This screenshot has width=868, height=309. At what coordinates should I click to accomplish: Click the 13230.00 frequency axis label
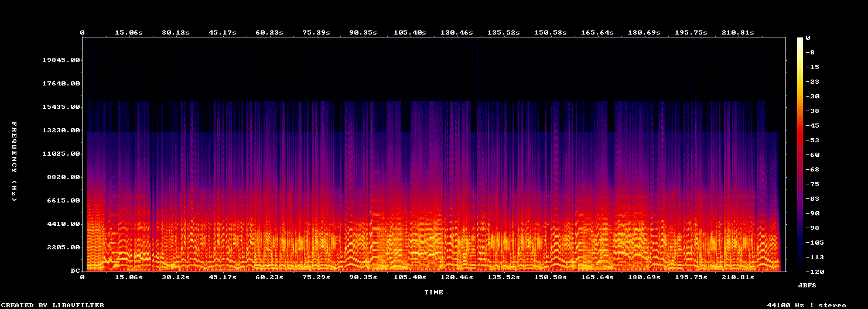(x=61, y=131)
